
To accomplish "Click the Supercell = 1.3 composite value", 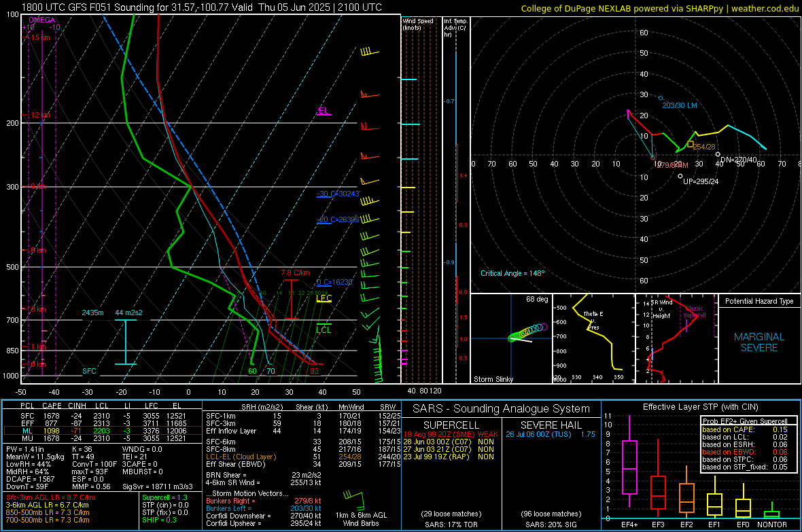I will point(164,497).
